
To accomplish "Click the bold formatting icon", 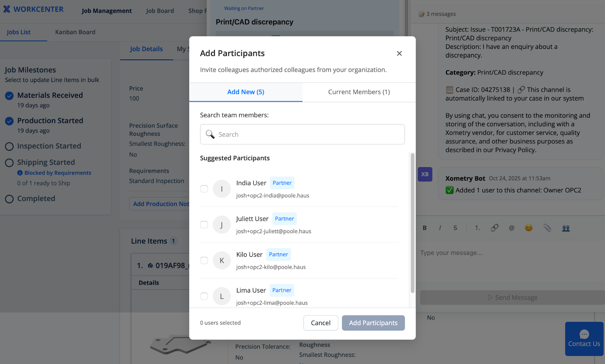I will [425, 228].
